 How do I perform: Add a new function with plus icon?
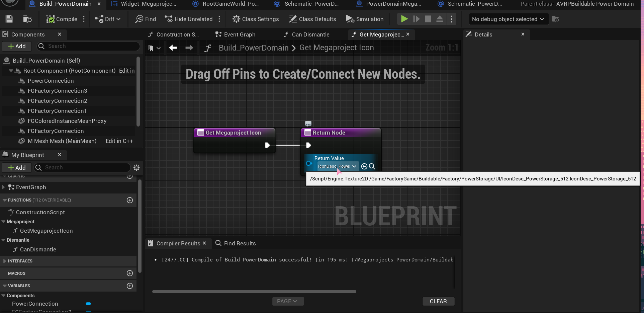[130, 200]
